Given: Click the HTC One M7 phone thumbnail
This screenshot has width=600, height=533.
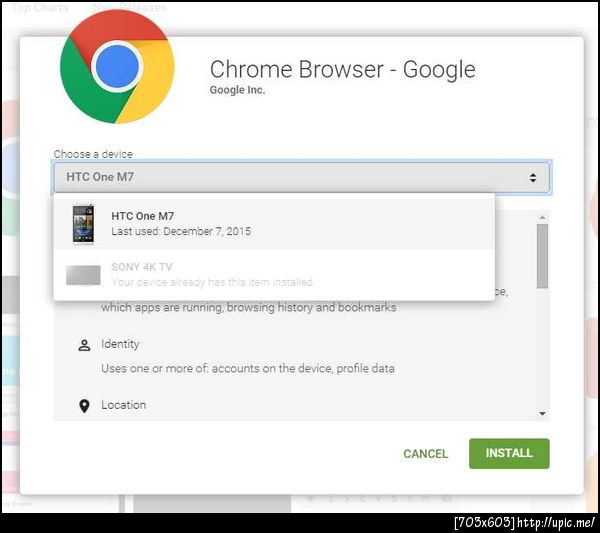Looking at the screenshot, I should pos(83,223).
